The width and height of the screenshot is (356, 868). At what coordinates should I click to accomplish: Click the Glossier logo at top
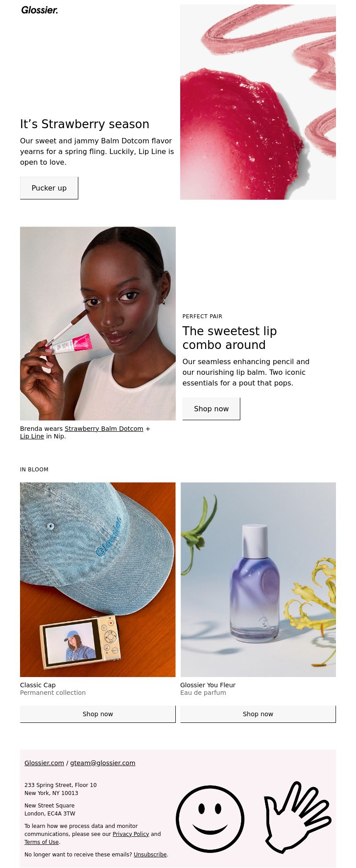click(x=40, y=10)
